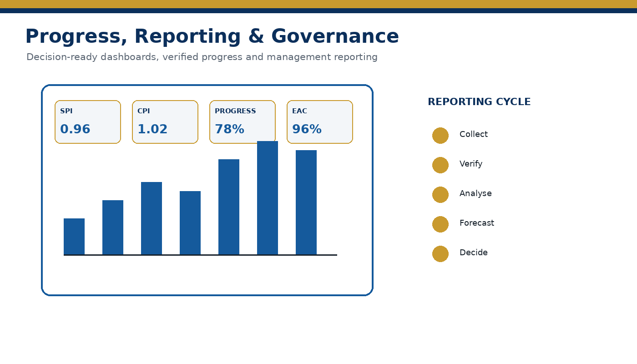Click the "CPI" card label
637x364 pixels.
tap(144, 111)
